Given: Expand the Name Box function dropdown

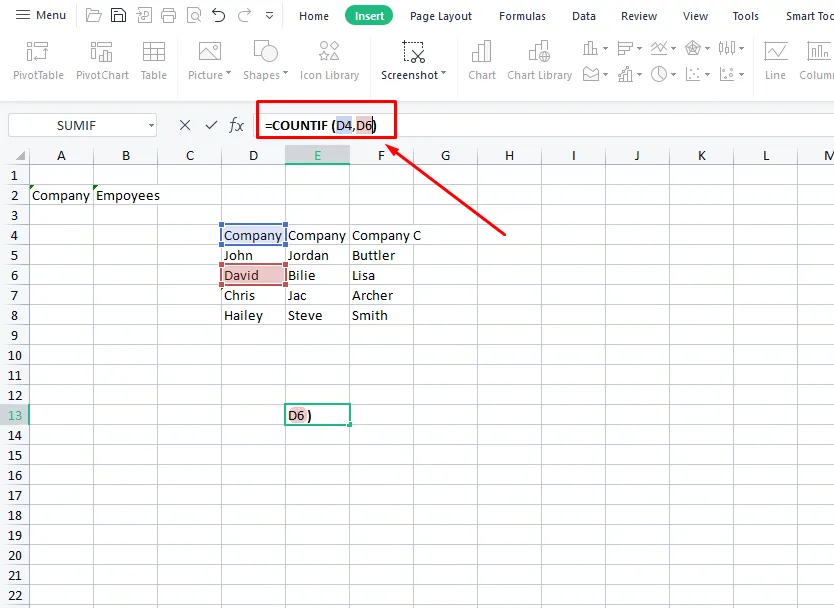Looking at the screenshot, I should pos(151,125).
